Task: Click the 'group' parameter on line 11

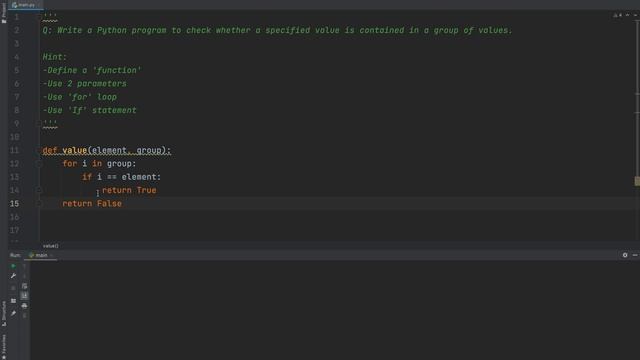Action: pyautogui.click(x=149, y=151)
